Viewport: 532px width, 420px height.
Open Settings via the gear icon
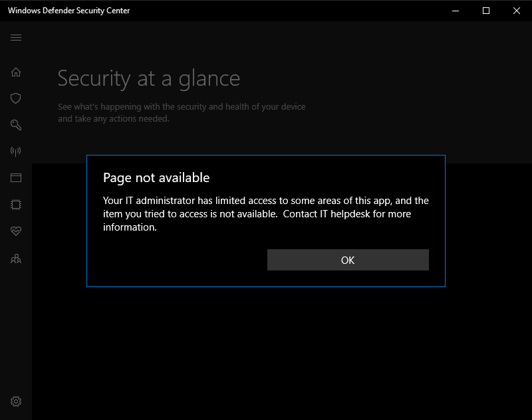[x=15, y=401]
